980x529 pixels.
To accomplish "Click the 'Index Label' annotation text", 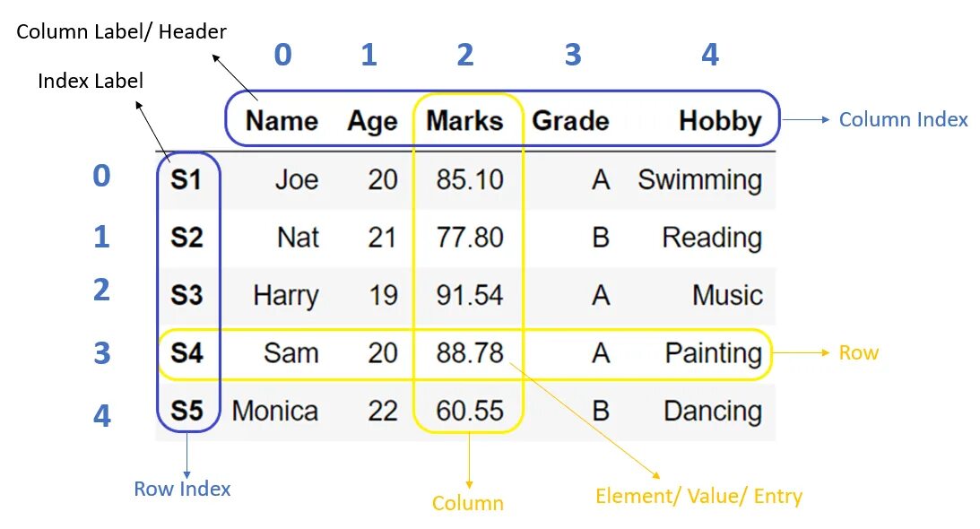I will tap(91, 81).
